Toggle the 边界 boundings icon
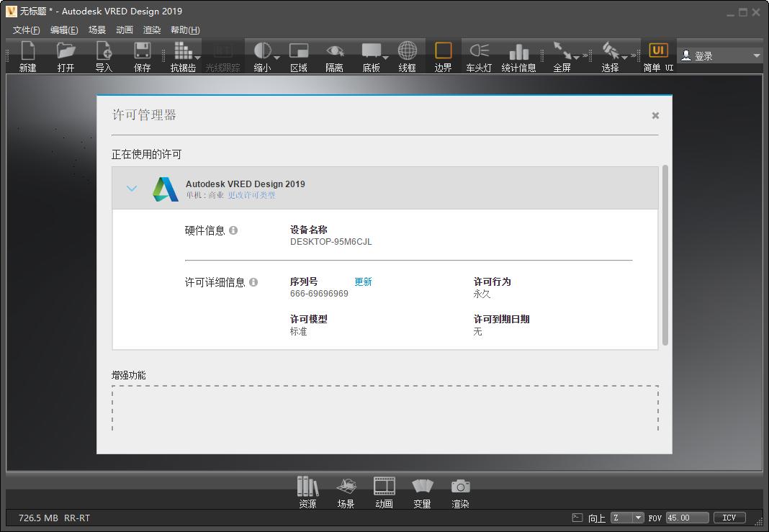Screen dimensions: 769x532 point(443,50)
